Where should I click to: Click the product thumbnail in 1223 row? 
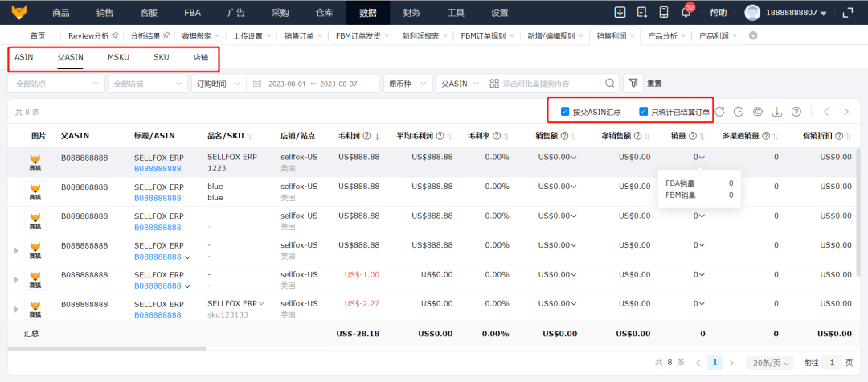point(35,162)
